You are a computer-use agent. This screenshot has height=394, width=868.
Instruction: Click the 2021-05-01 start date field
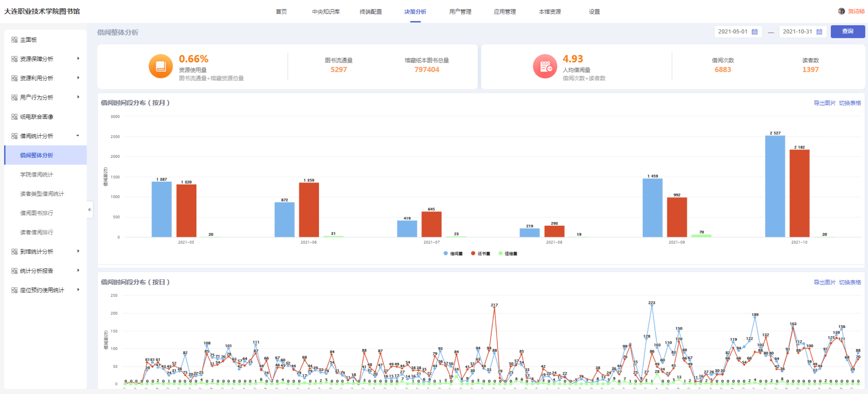(x=733, y=32)
